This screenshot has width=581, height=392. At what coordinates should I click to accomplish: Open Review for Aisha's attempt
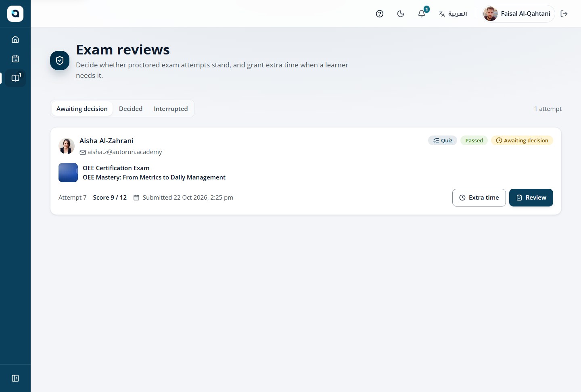(531, 198)
